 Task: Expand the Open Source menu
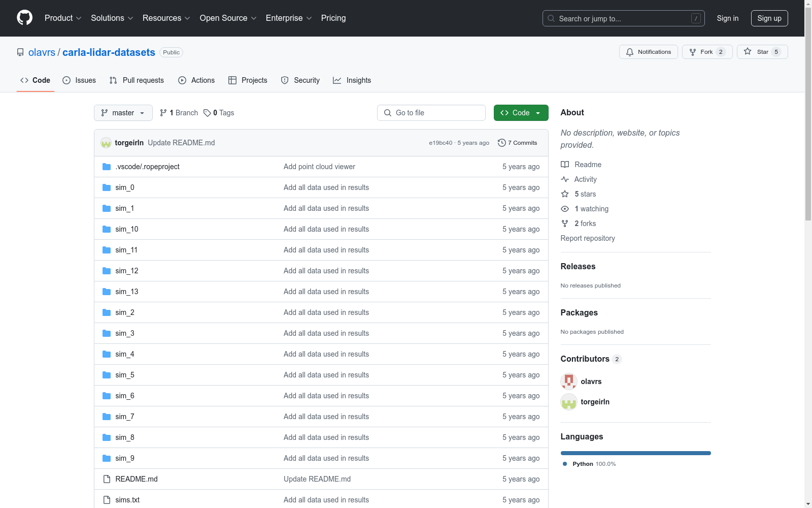[228, 18]
